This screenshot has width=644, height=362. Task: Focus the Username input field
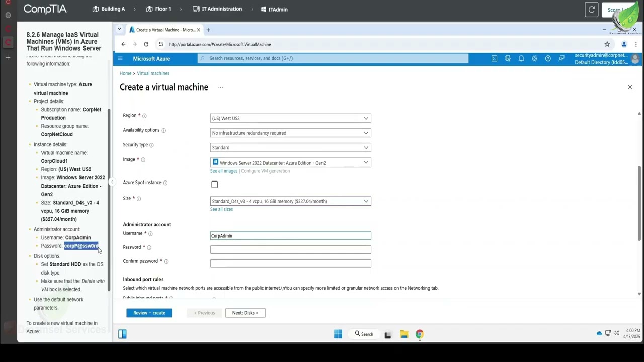(291, 236)
